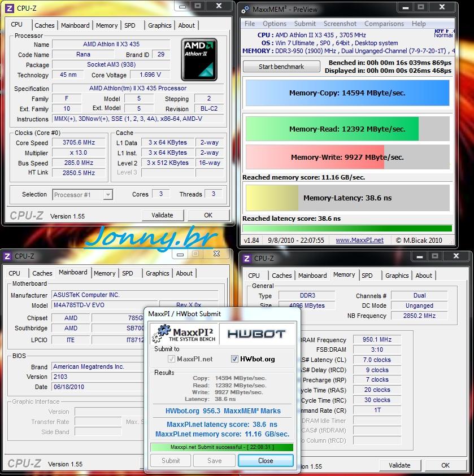Click the Memory-Read result bar

tap(347, 129)
